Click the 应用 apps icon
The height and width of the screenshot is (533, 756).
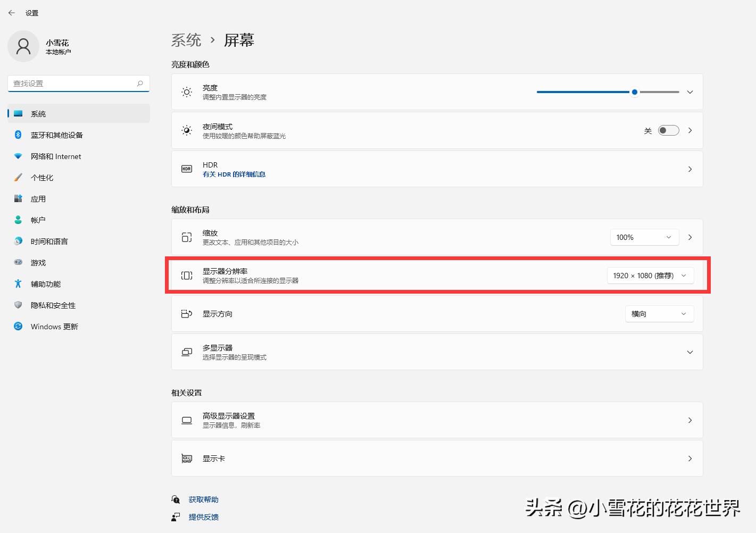tap(18, 199)
